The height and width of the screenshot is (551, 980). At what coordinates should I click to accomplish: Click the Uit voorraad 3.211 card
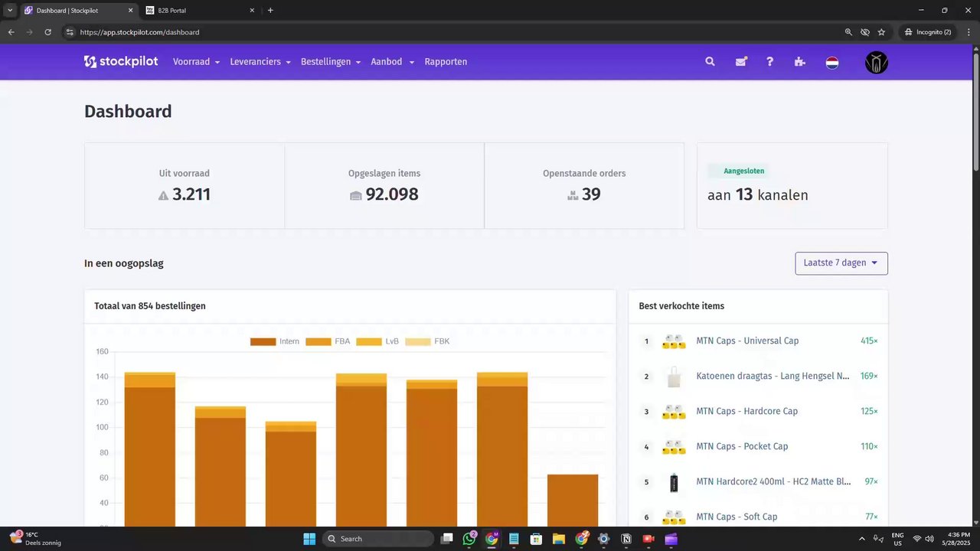point(185,185)
